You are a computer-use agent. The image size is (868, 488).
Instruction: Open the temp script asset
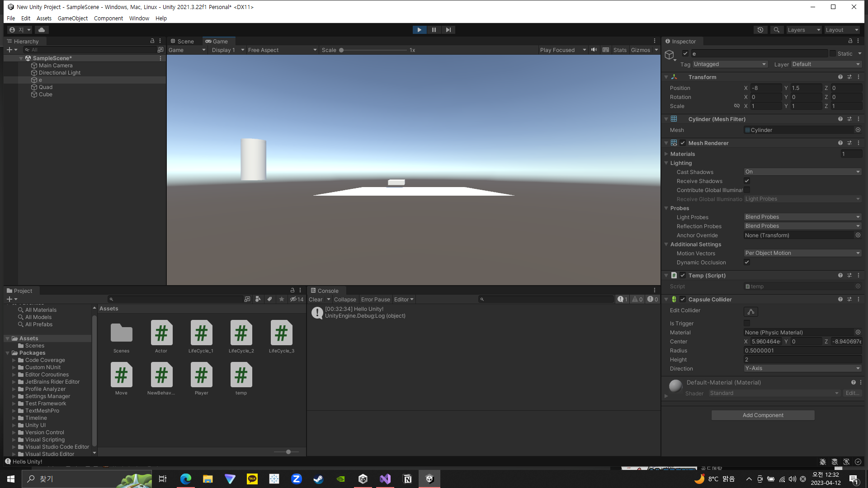tap(241, 375)
